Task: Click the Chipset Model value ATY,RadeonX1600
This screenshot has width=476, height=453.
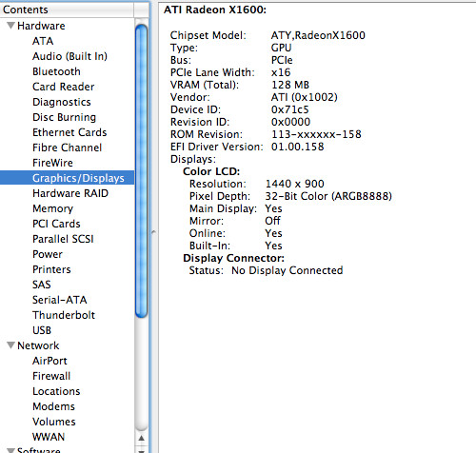Action: [318, 35]
